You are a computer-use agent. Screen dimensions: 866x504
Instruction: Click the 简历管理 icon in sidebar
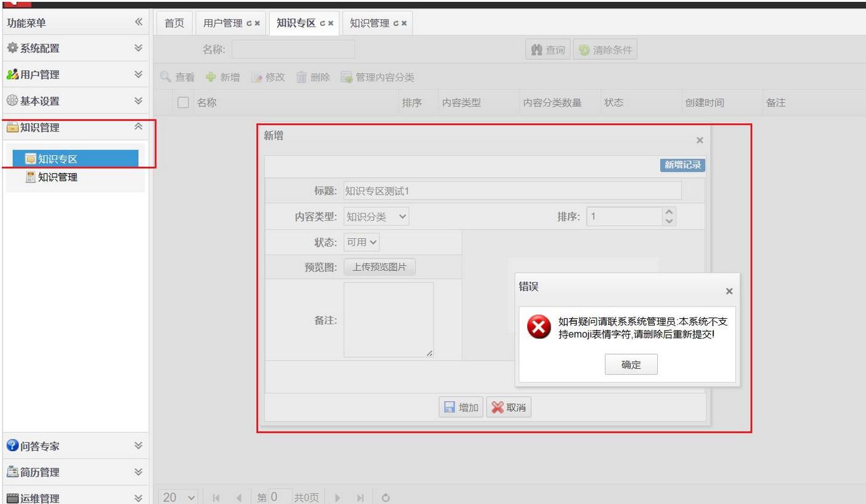pyautogui.click(x=12, y=472)
